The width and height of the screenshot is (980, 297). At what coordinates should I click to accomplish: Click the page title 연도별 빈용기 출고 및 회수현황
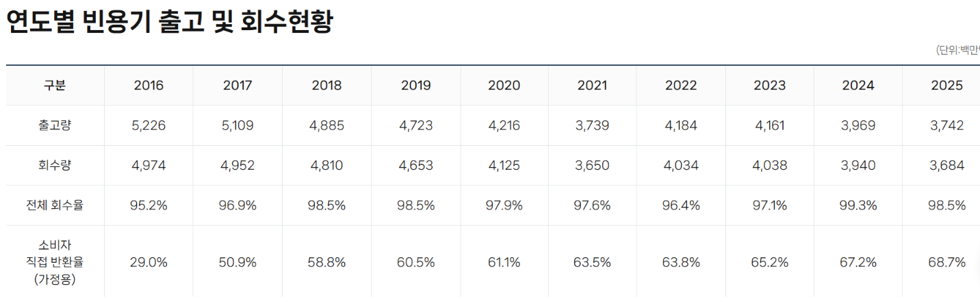169,23
